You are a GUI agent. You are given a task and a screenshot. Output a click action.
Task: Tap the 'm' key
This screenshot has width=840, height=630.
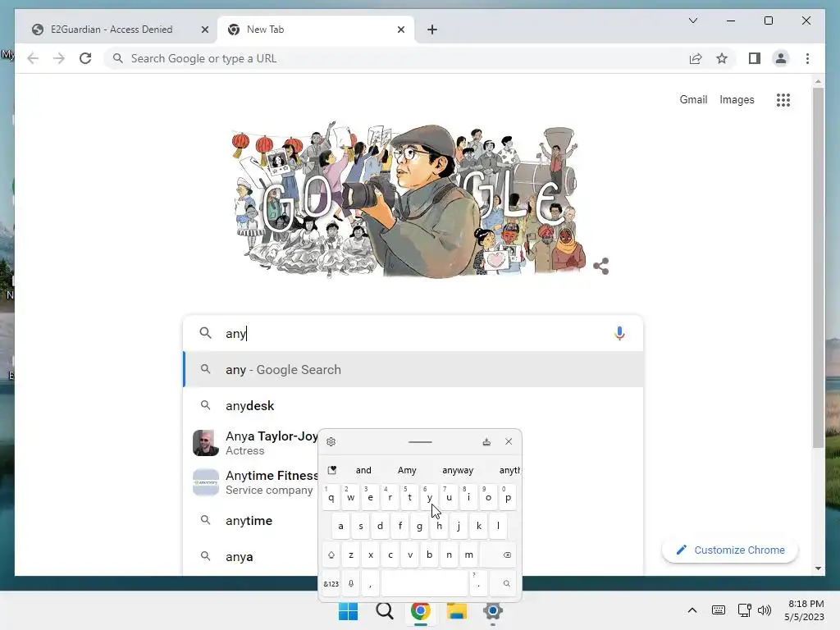click(x=468, y=555)
